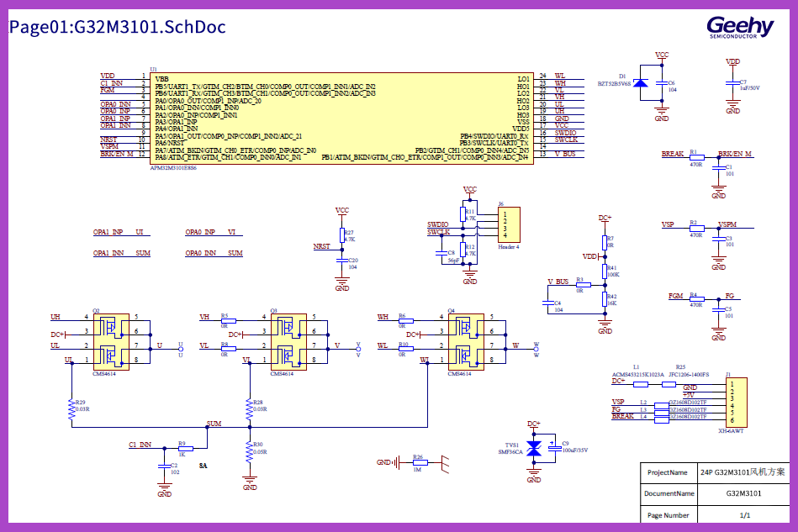Click the Page01:G32M3101.SchDoc title
798x532 pixels.
117,27
